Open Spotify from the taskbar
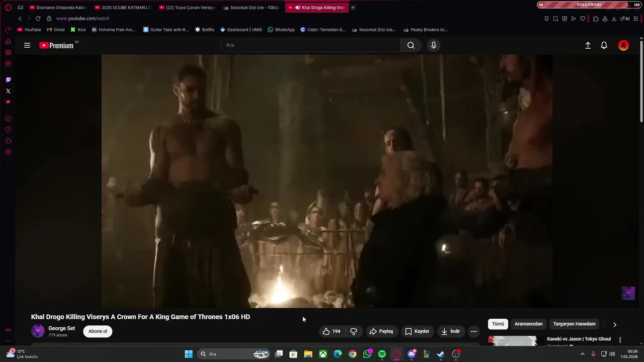The width and height of the screenshot is (644, 362). pos(382,354)
